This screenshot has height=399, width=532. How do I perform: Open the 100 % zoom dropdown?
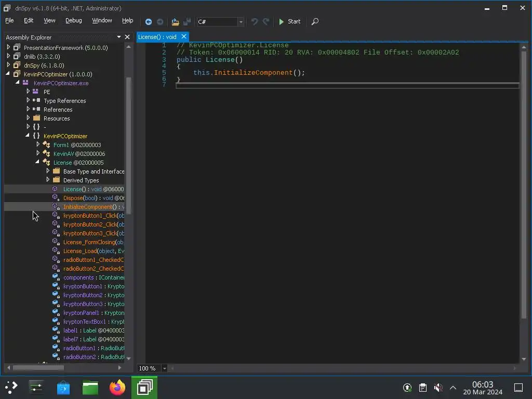[164, 368]
